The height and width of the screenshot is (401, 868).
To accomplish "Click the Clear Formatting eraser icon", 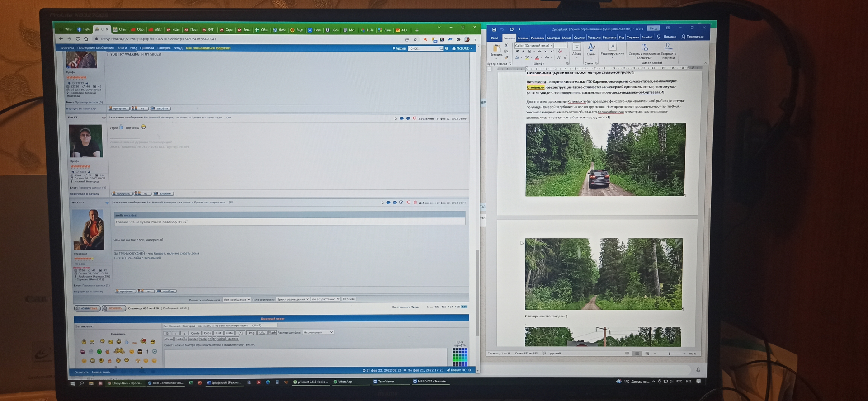I will 560,51.
